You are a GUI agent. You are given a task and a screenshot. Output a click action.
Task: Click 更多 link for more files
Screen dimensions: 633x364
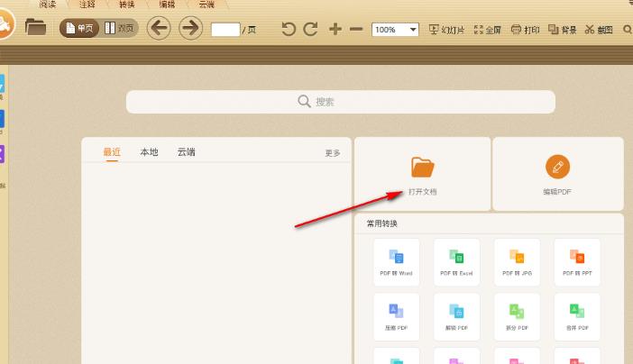coord(333,153)
